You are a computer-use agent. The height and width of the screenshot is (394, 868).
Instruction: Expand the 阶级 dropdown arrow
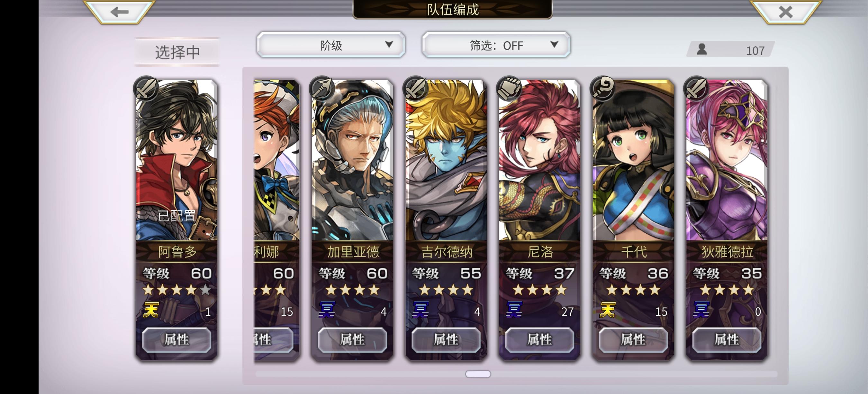pos(389,44)
